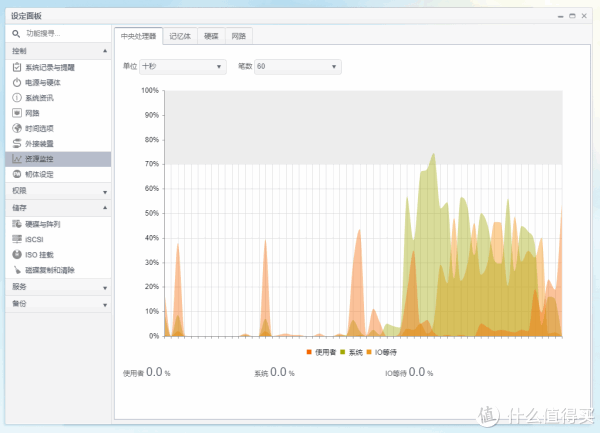Screen dimensions: 600x433
Task: Expand the 权限 section
Action: [59, 190]
